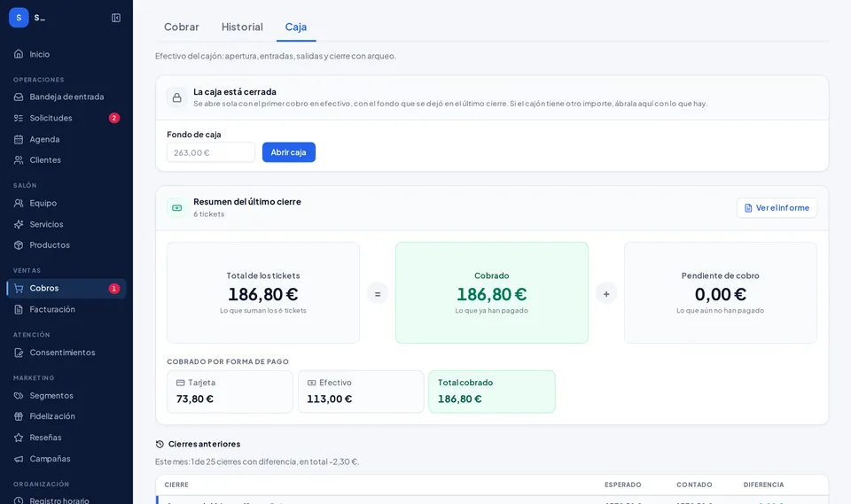Click the "6 tickets" subtitle text

point(209,214)
